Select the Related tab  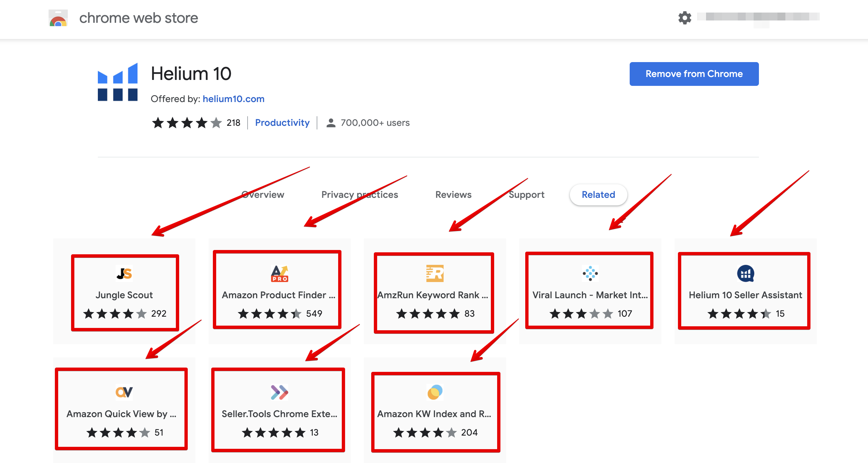(x=598, y=195)
